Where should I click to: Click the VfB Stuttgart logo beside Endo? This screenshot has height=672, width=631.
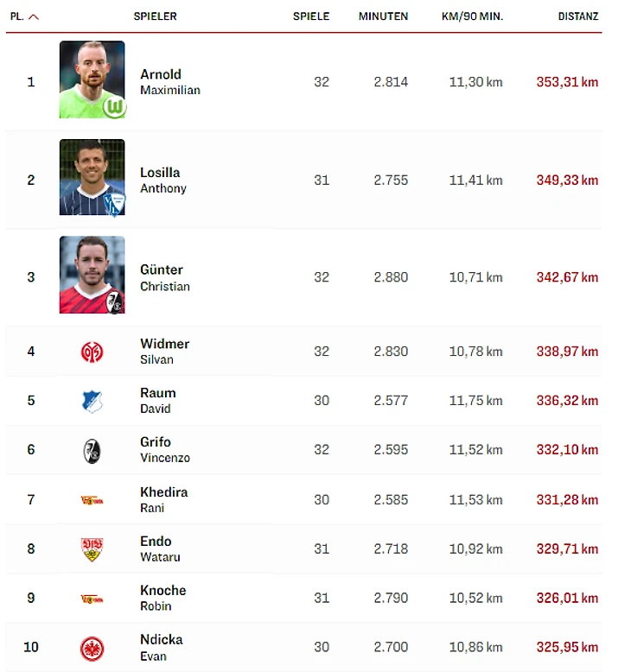[x=92, y=548]
